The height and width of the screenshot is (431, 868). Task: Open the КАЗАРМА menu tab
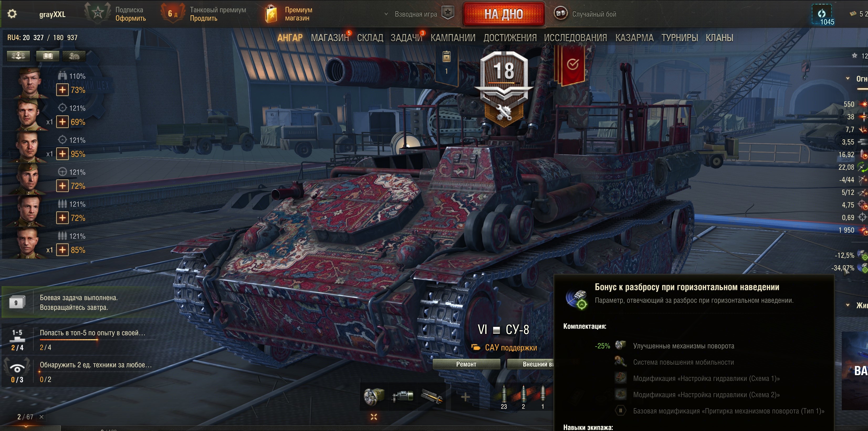coord(634,38)
